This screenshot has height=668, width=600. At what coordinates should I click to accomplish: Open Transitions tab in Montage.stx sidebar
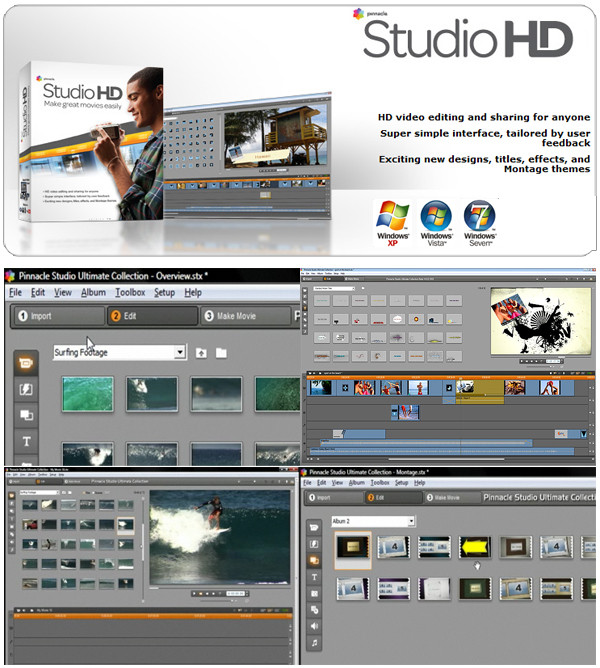coord(314,544)
